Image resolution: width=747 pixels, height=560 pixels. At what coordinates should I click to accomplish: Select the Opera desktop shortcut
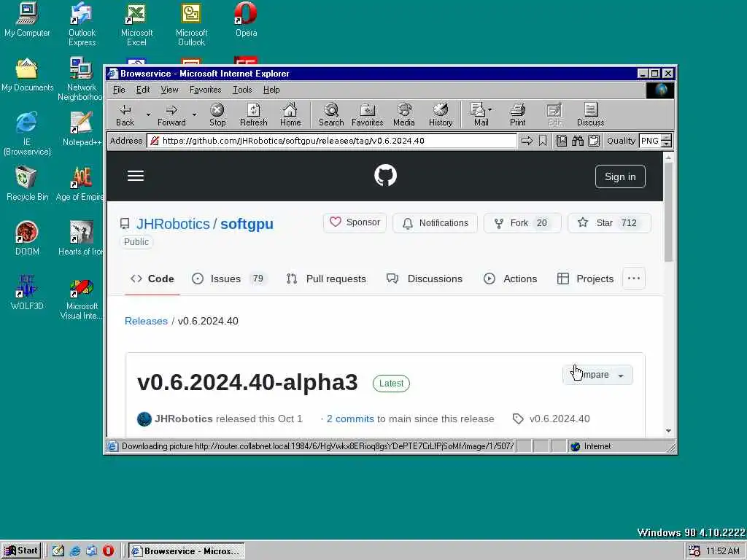point(247,20)
